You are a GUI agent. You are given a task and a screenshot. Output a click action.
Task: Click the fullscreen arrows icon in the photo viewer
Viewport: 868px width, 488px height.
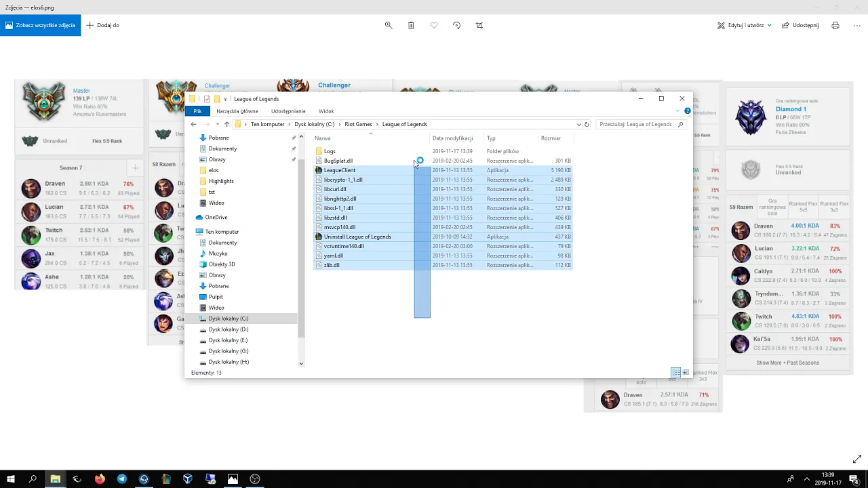coord(857,458)
